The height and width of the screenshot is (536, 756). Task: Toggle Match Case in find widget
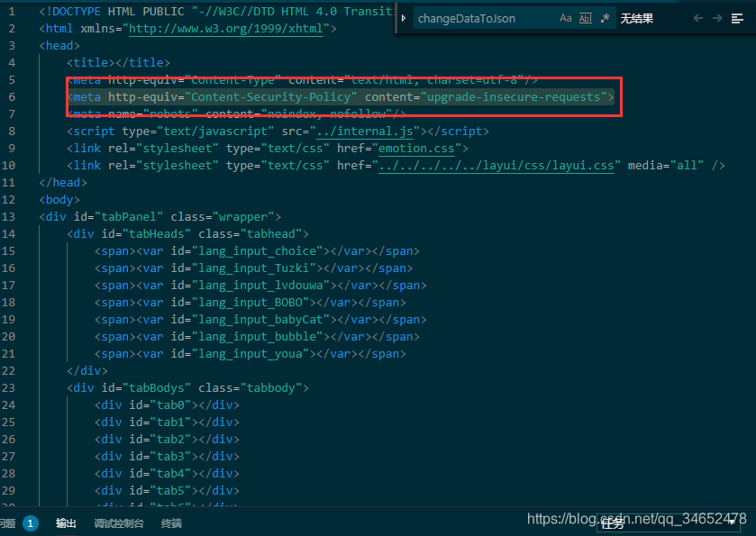pos(566,18)
